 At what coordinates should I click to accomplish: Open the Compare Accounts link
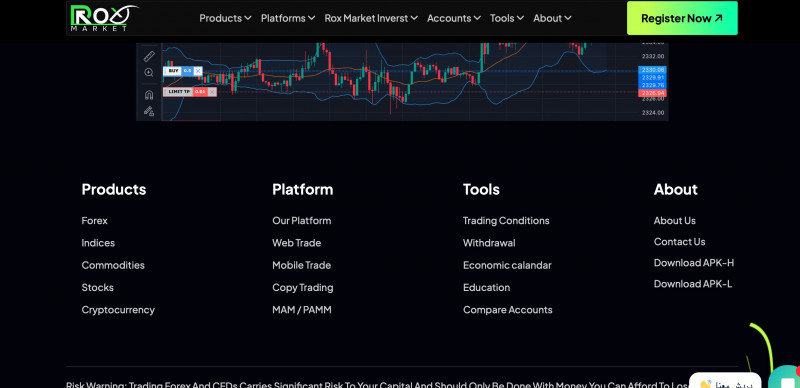(507, 310)
